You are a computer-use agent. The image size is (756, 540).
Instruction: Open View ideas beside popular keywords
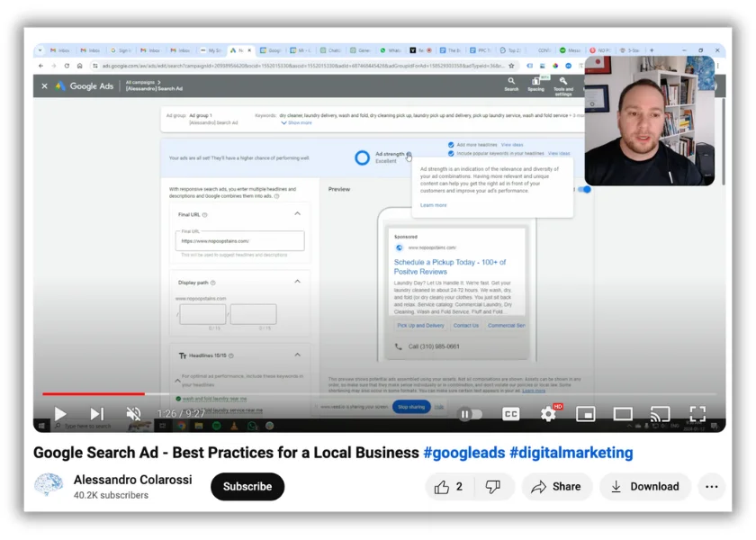tap(559, 153)
